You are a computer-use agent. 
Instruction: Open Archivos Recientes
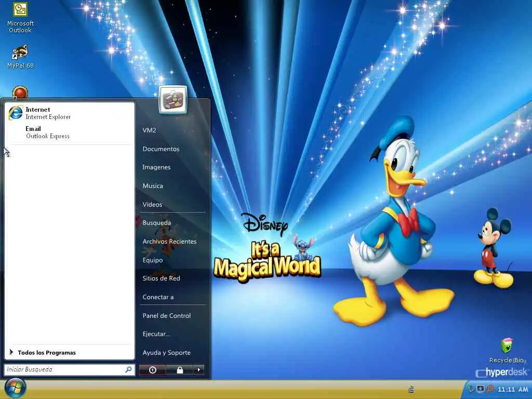coord(169,242)
